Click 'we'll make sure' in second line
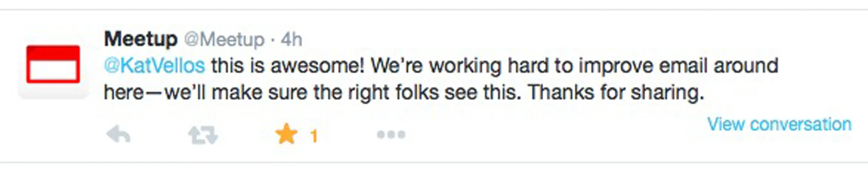This screenshot has width=868, height=172. (236, 93)
